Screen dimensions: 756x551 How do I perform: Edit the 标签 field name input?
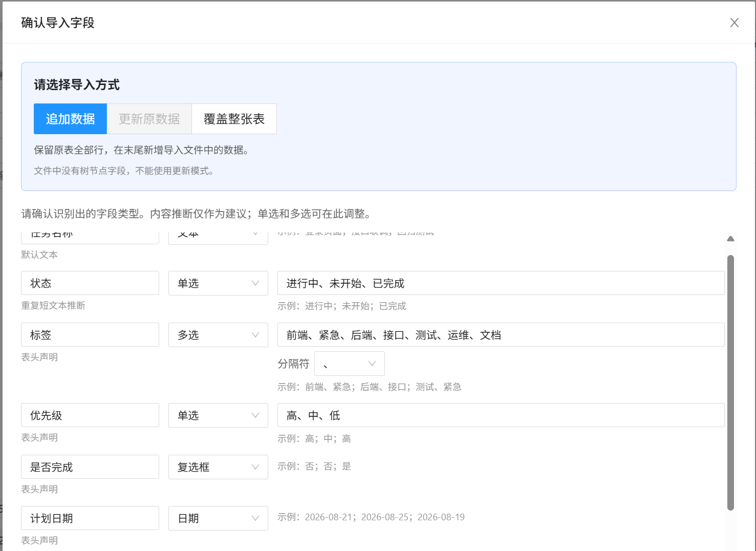click(x=90, y=335)
